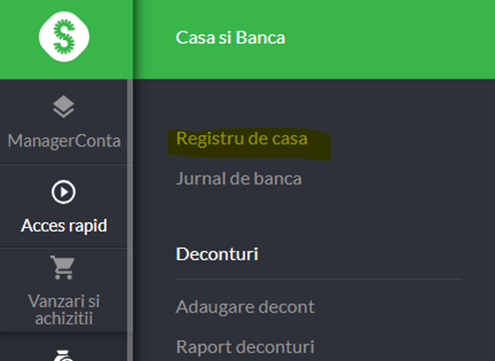Open Adaugare decont
Screen dimensions: 495x361
[245, 307]
